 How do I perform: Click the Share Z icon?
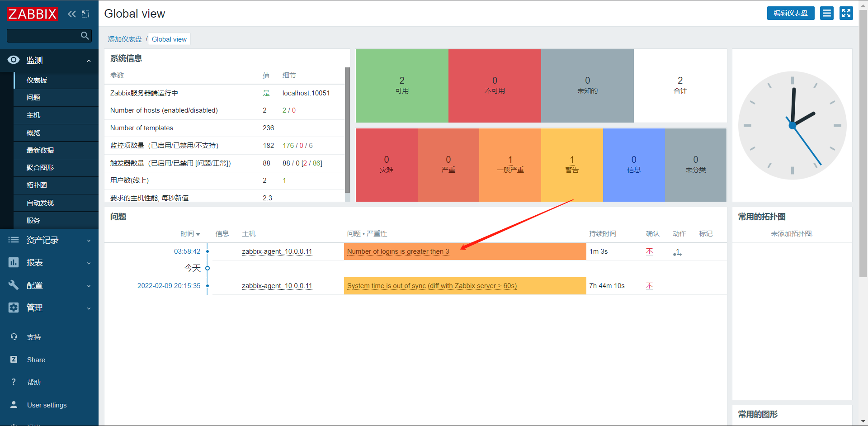(14, 360)
